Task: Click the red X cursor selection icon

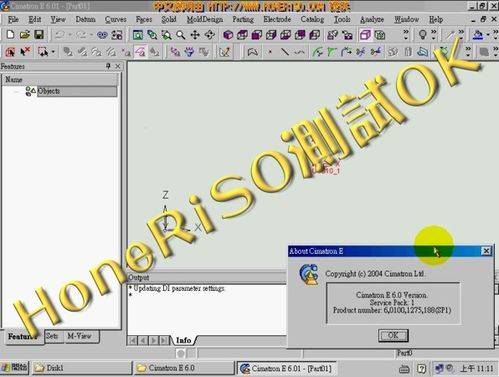Action: (25, 52)
